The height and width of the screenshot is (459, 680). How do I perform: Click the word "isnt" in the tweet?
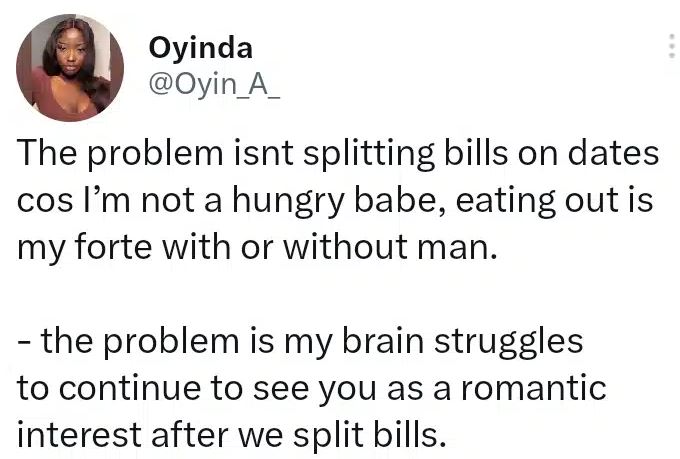[269, 157]
